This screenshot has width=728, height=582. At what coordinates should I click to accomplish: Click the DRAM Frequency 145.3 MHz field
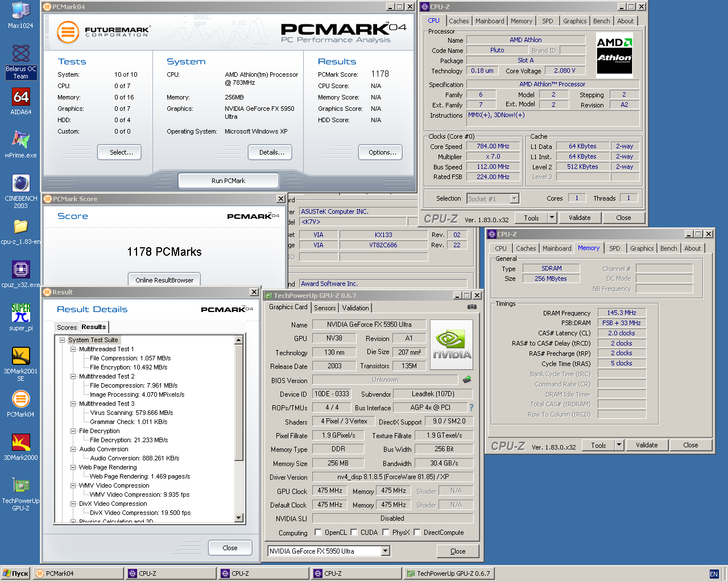622,313
